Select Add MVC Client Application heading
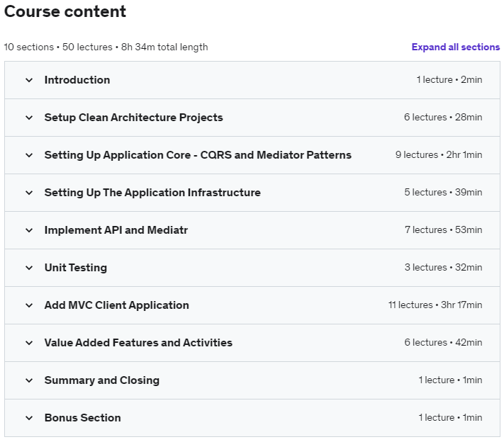Image resolution: width=504 pixels, height=442 pixels. (x=117, y=305)
